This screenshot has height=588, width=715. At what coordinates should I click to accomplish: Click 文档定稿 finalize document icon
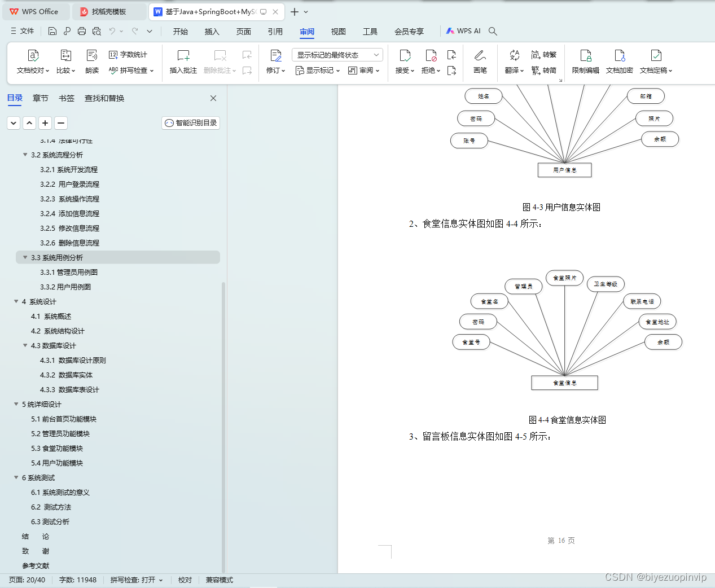point(656,62)
